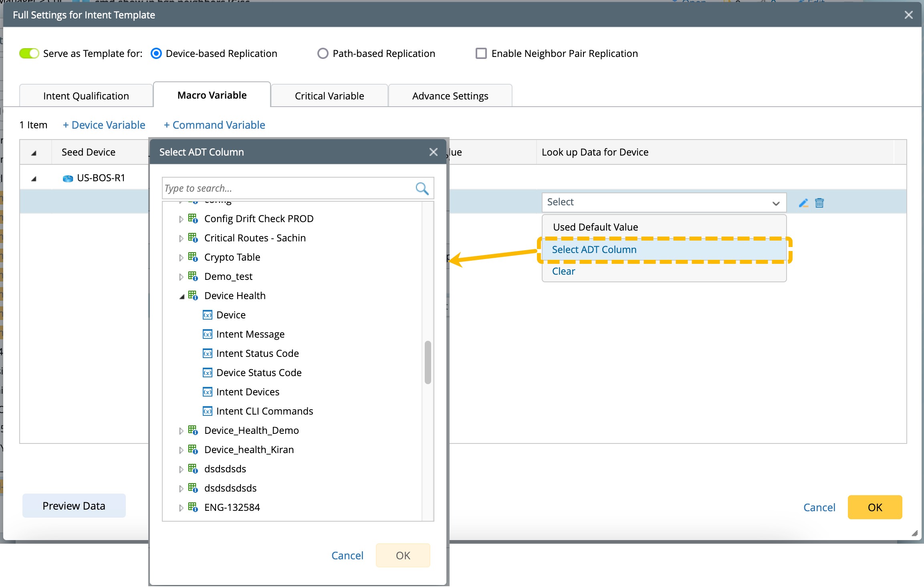This screenshot has height=587, width=924.
Task: Click the Intent Message column variable icon
Action: [x=207, y=334]
